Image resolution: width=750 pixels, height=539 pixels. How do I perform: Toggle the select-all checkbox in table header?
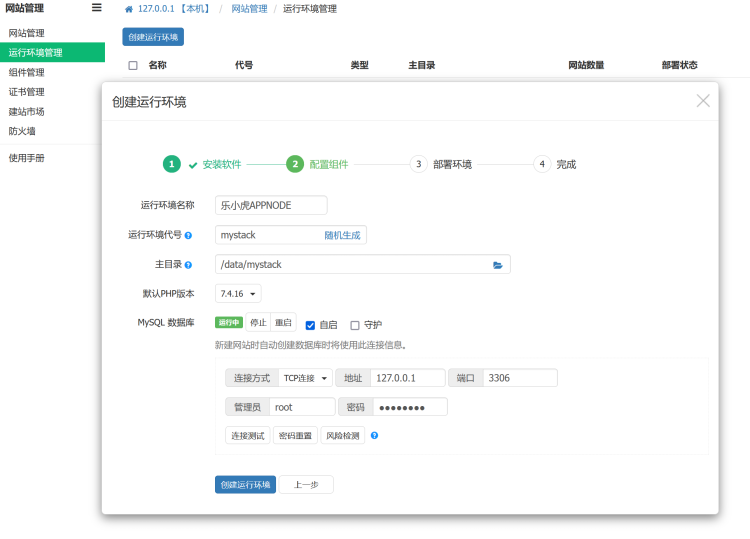pos(133,66)
